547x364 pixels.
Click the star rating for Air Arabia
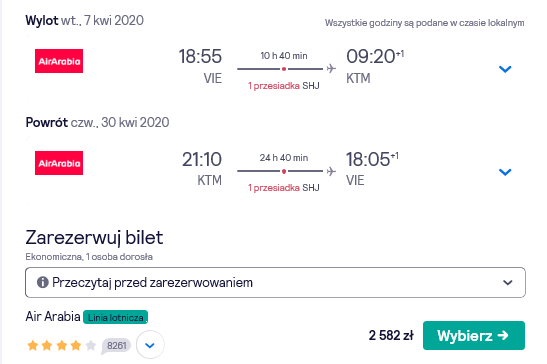(x=61, y=346)
